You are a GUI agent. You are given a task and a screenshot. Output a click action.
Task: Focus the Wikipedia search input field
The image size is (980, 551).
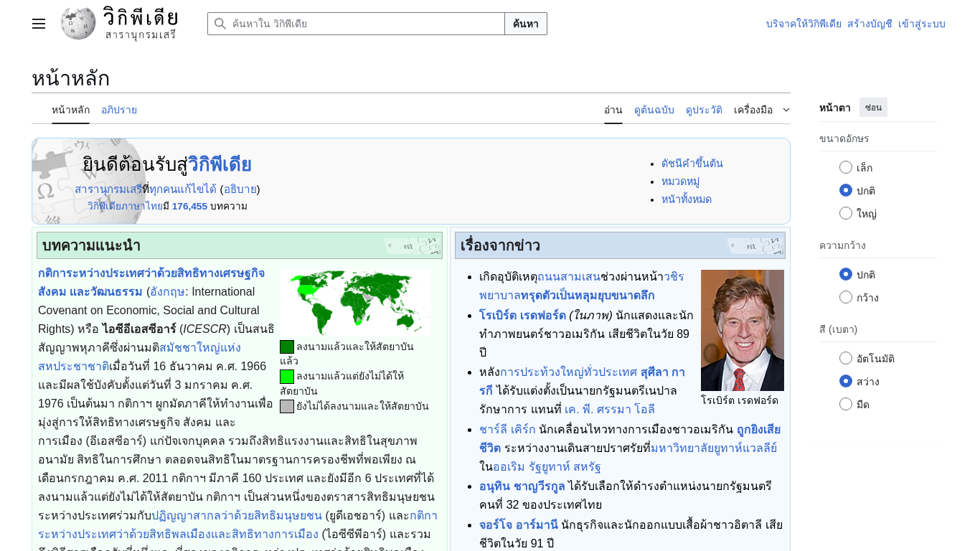(x=366, y=24)
